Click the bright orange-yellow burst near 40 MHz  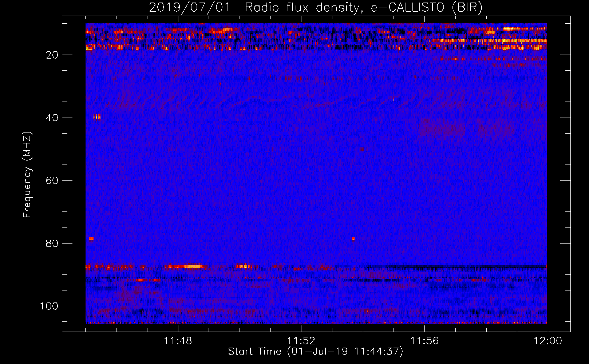(x=97, y=116)
